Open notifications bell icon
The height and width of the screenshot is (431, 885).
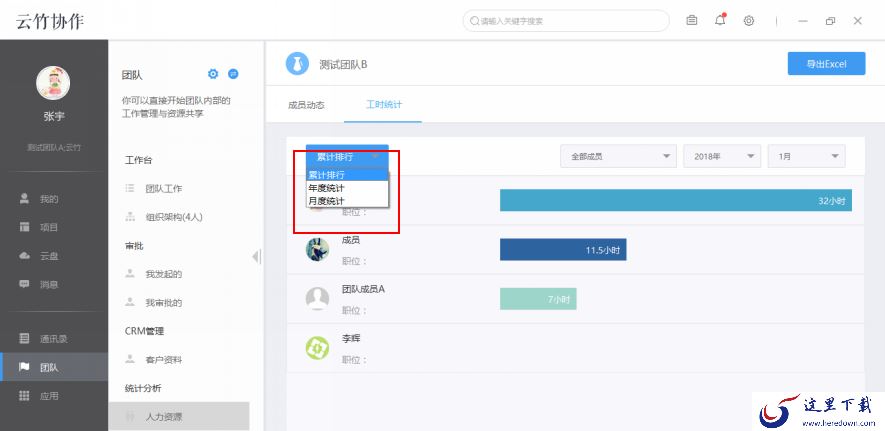pyautogui.click(x=720, y=20)
